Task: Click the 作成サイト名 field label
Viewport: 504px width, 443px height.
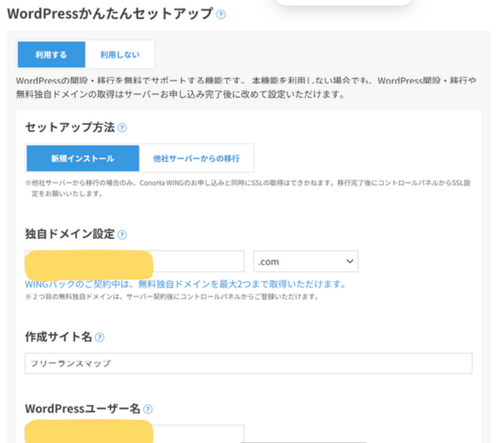Action: 58,337
